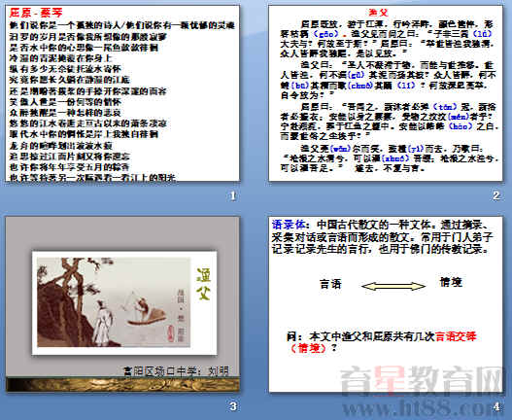Click the double-headed arrow shape on slide 4

click(x=393, y=286)
